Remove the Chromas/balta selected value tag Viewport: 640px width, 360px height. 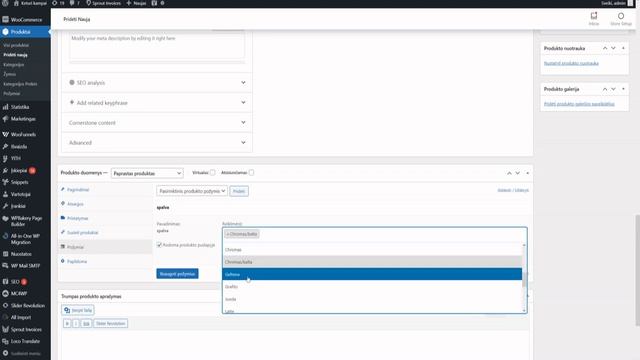click(227, 234)
